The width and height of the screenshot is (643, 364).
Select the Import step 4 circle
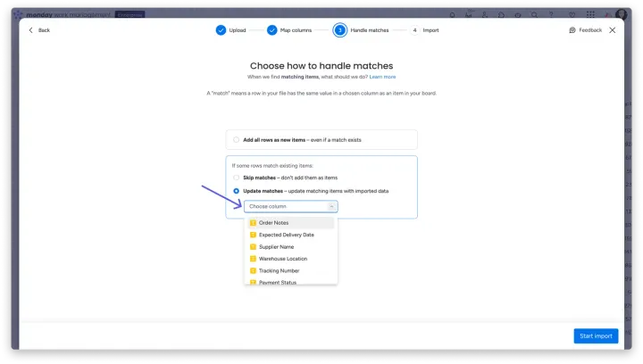point(414,30)
